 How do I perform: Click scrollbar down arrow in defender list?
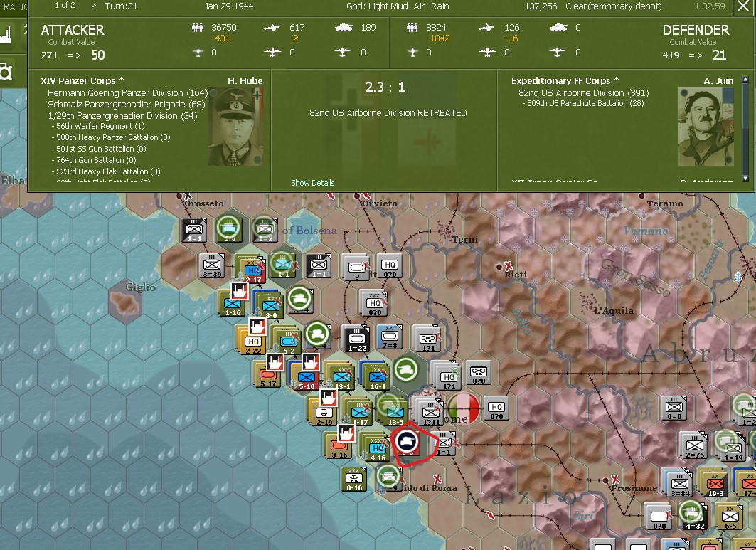(x=745, y=178)
